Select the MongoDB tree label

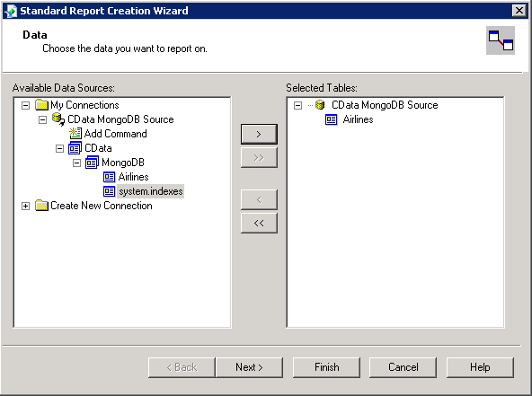[123, 163]
